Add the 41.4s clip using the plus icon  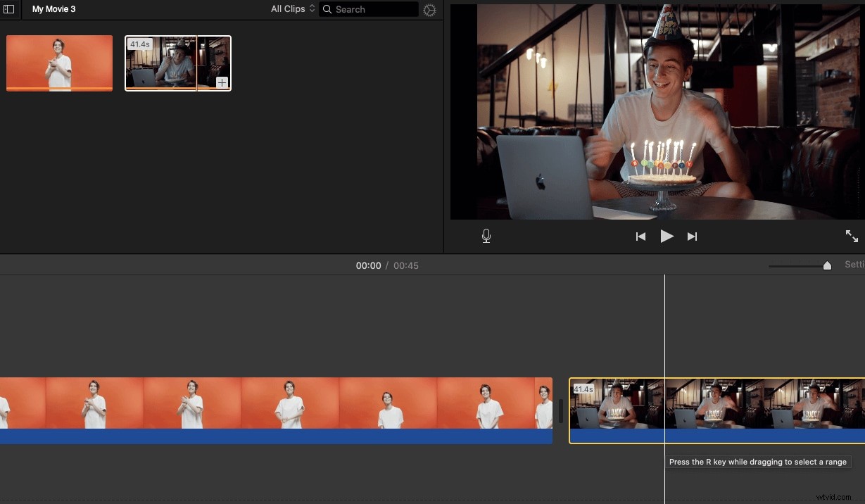tap(222, 82)
